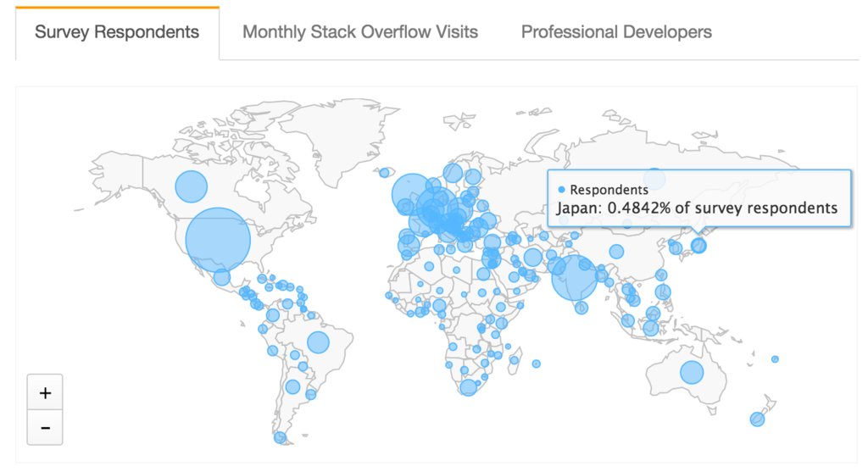Open the Monthly Stack Overflow Visits tab
Viewport: 868px width, 472px height.
tap(360, 32)
